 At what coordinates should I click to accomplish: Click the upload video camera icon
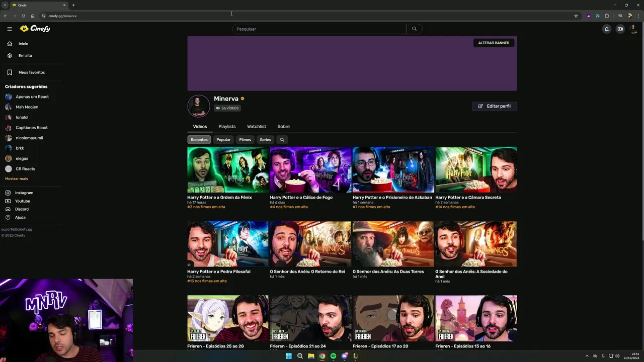coord(620,29)
